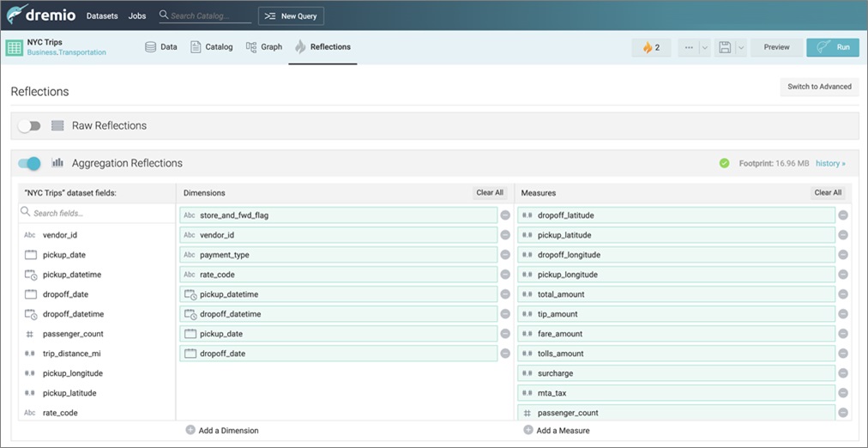Remove tip_amount measure using minus icon
This screenshot has width=868, height=448.
tap(843, 314)
